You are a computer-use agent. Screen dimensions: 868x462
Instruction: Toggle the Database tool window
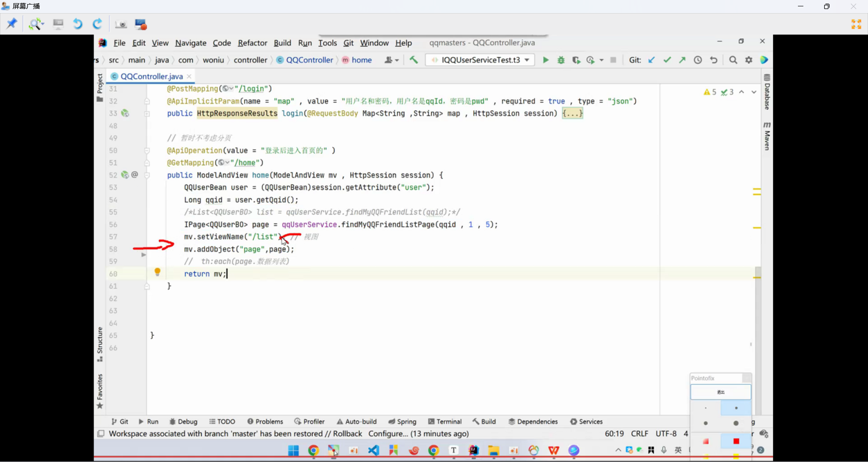pos(767,92)
